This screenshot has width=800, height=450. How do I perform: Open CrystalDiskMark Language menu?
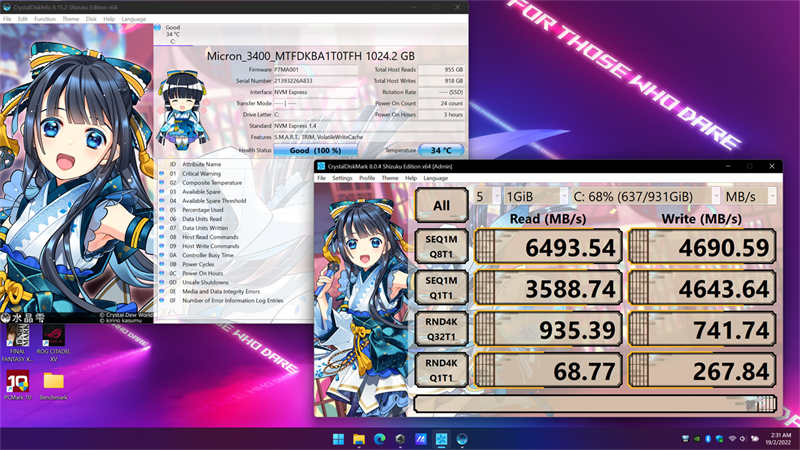point(435,178)
